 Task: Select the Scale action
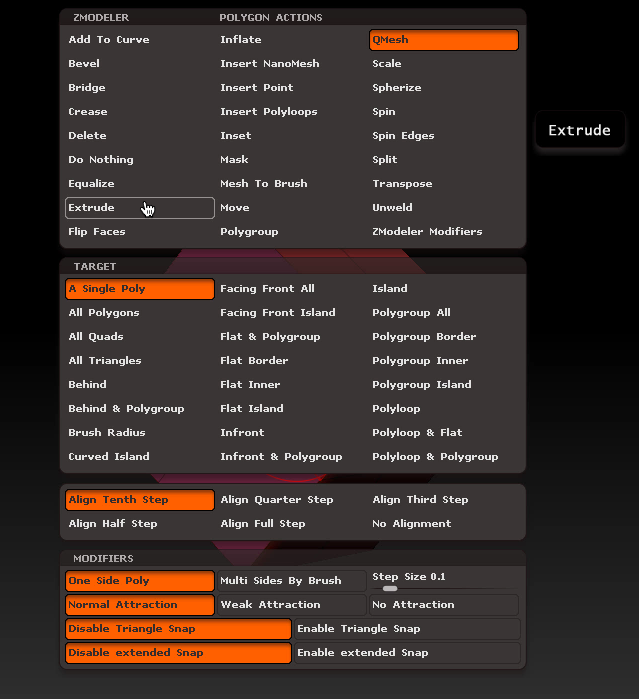pyautogui.click(x=444, y=64)
